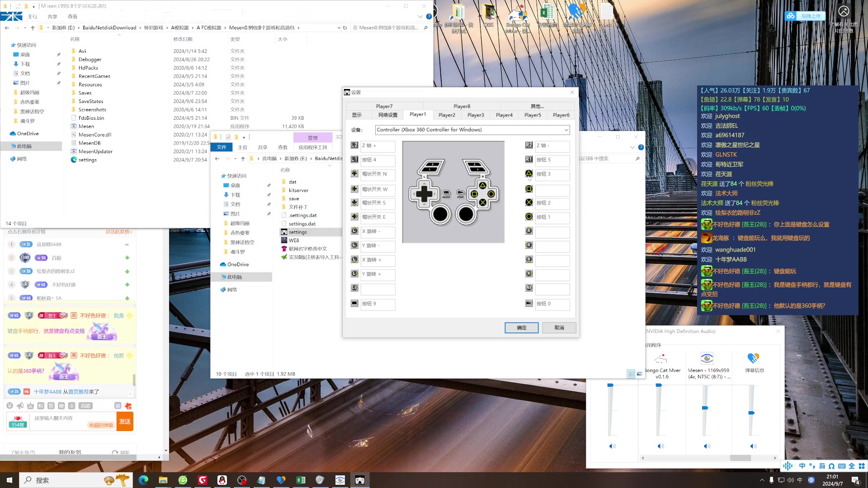
Task: Click the R1 shoulder mapping icon
Action: click(x=528, y=160)
